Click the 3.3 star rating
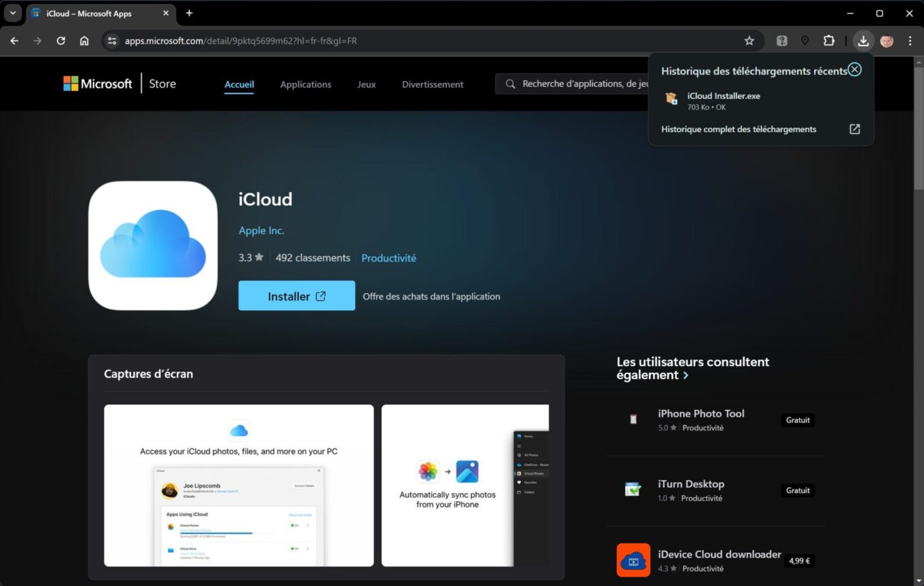 pyautogui.click(x=251, y=258)
